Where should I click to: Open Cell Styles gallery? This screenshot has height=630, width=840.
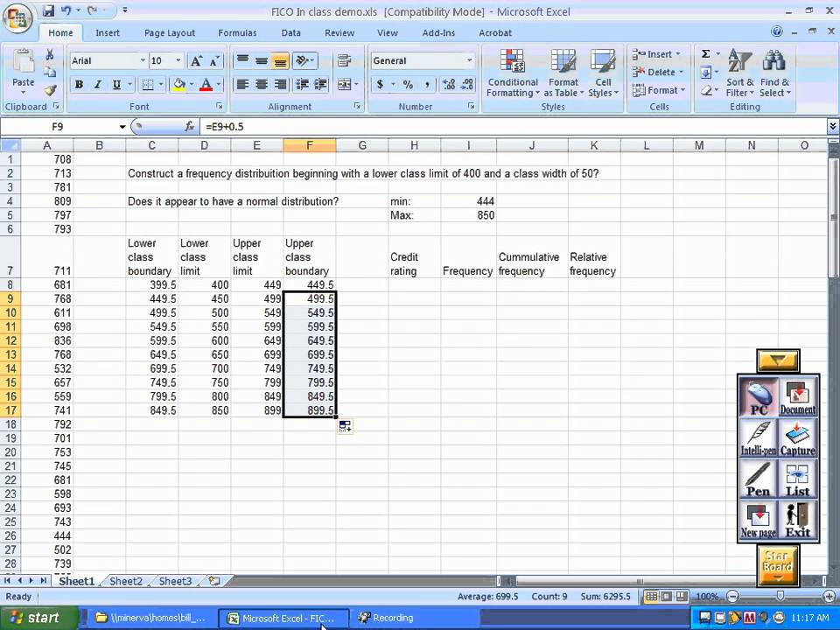pos(603,73)
